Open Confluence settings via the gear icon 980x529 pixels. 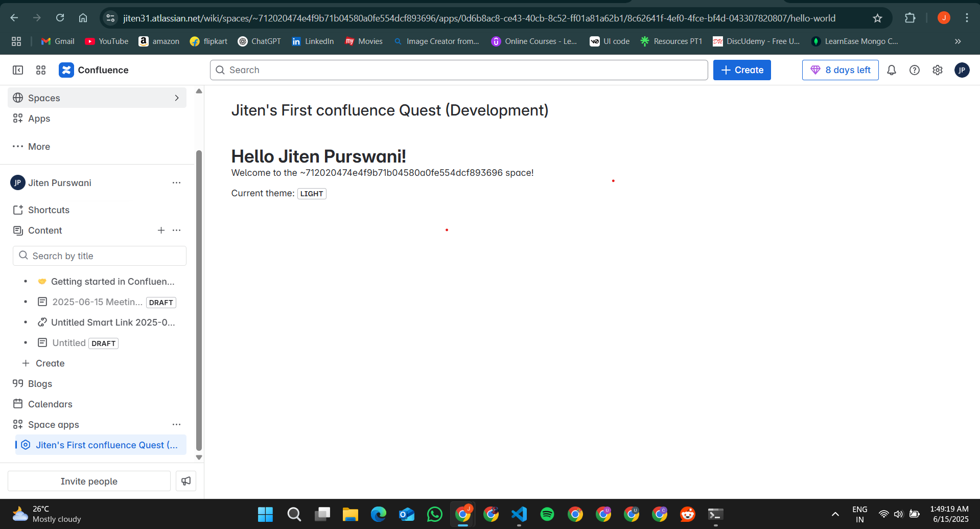(x=938, y=70)
